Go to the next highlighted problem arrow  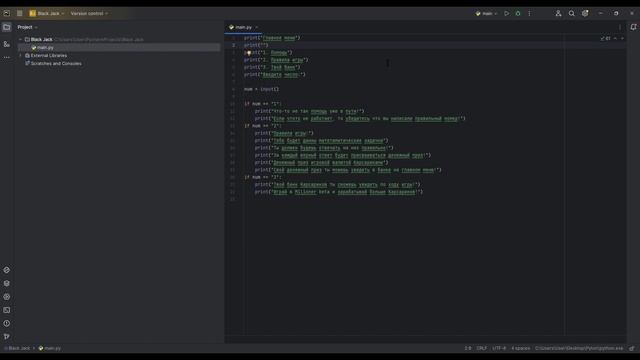click(x=622, y=38)
